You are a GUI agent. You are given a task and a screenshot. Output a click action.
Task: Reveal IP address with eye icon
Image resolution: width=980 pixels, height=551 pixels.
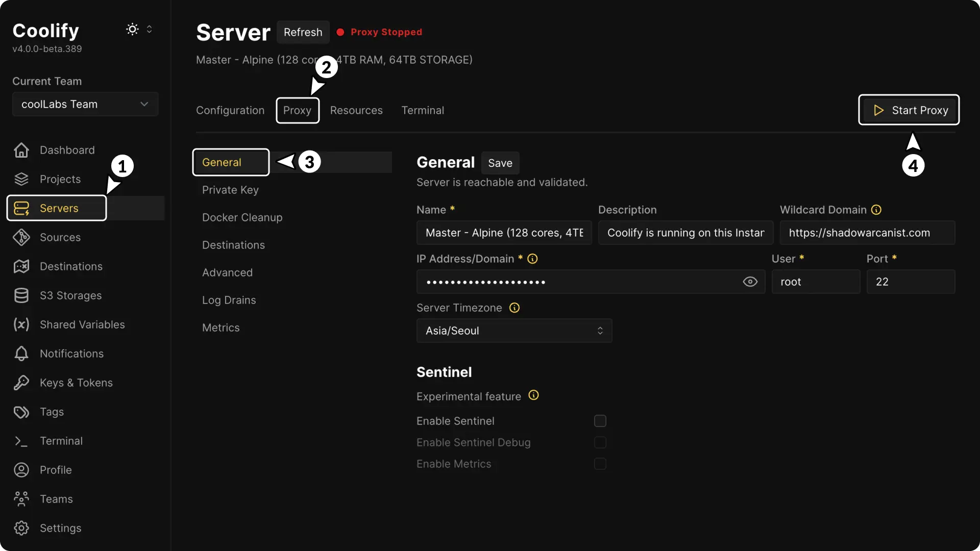point(750,282)
